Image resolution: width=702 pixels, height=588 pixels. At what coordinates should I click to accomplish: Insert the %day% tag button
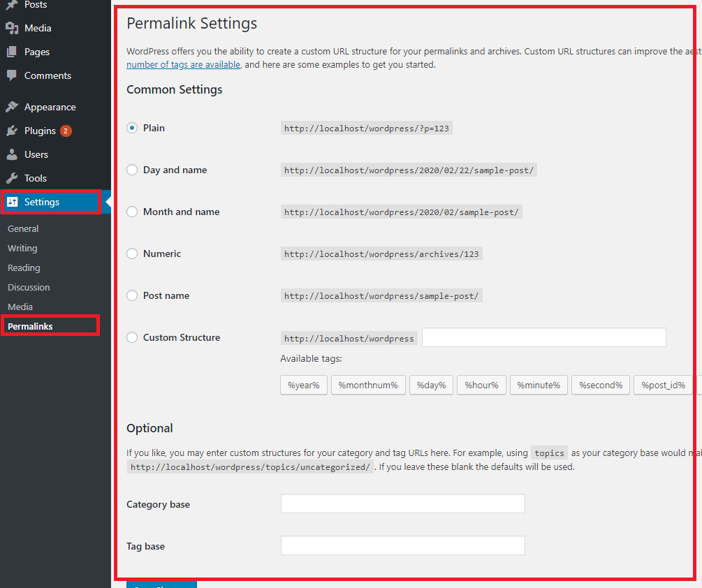point(431,385)
